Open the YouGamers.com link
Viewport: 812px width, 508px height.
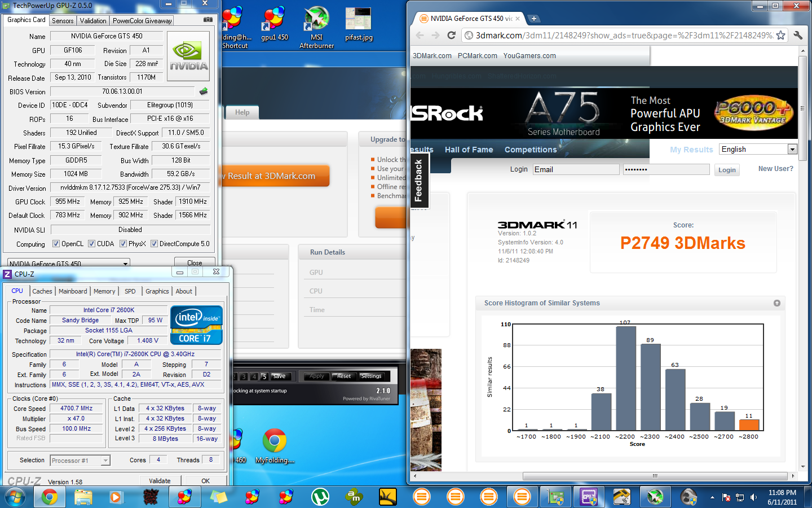(529, 56)
